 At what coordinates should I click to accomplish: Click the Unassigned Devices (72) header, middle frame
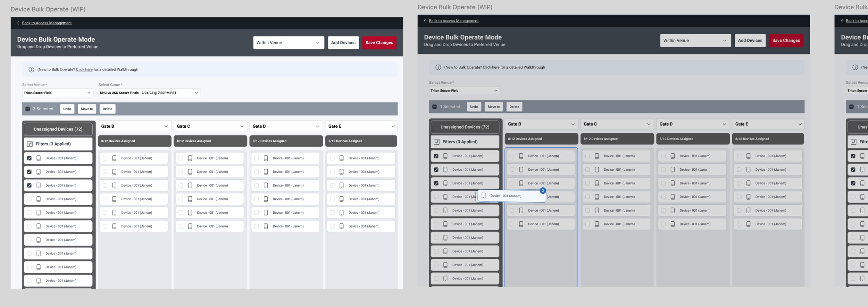[465, 127]
